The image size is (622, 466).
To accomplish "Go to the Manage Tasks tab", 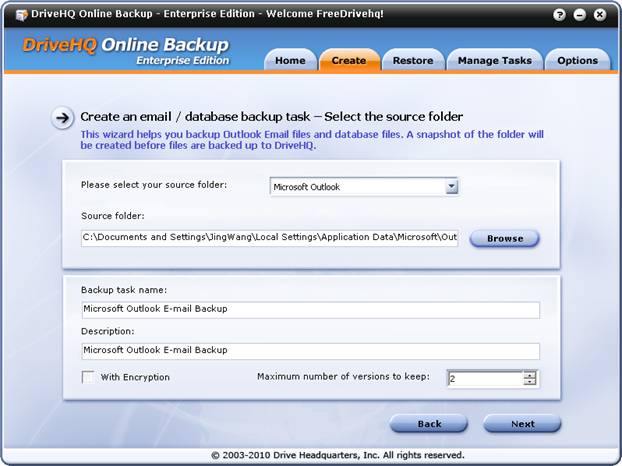I will pos(494,61).
